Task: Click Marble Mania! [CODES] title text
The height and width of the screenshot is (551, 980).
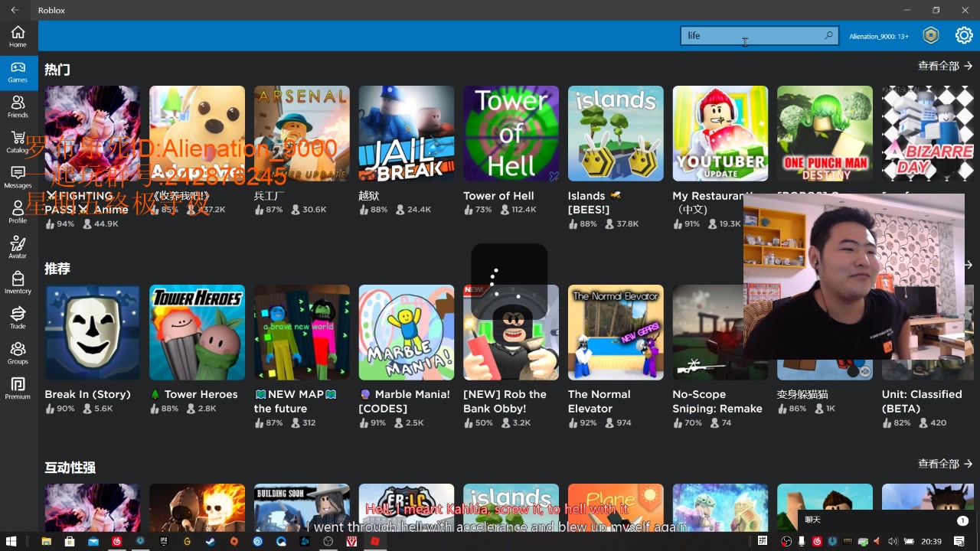Action: tap(405, 402)
